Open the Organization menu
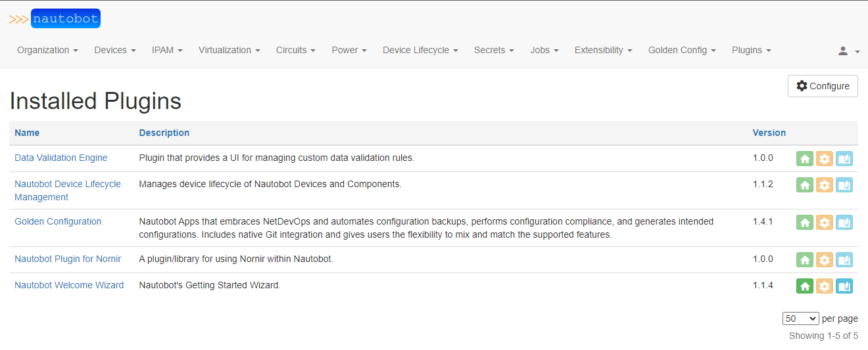This screenshot has height=350, width=868. [x=47, y=51]
